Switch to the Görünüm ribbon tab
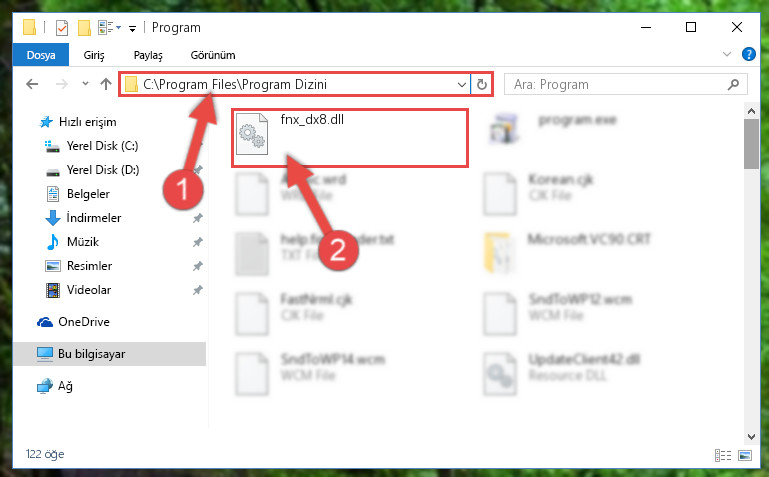 [x=213, y=55]
